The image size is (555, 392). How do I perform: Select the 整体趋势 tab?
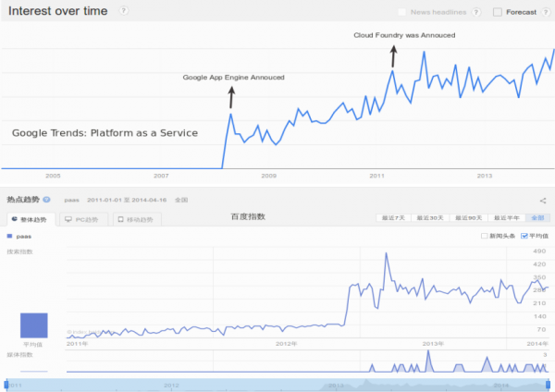click(31, 219)
